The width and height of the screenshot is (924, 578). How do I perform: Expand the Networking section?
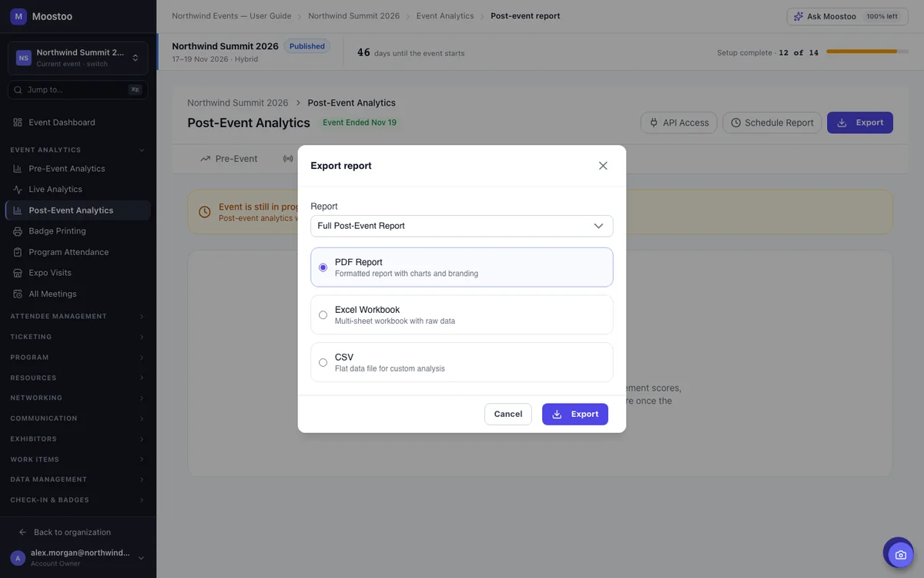pos(78,398)
